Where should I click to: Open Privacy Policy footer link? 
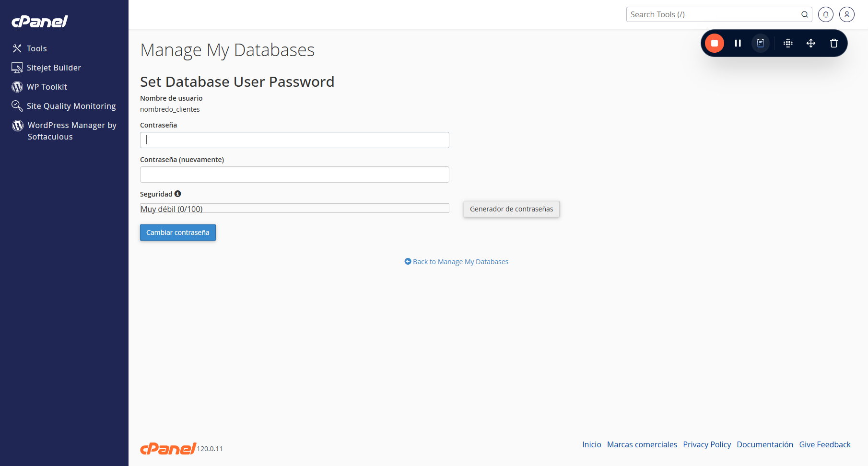click(x=707, y=444)
